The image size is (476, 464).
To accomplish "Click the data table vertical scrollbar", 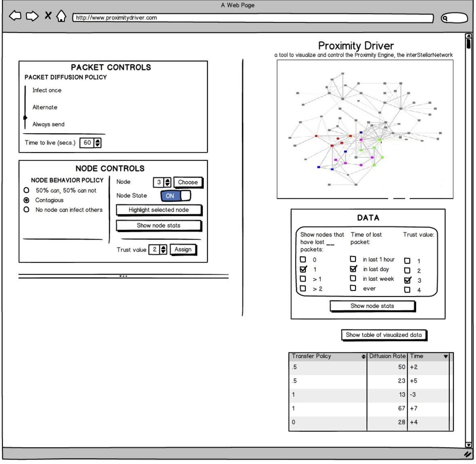I will pos(451,392).
